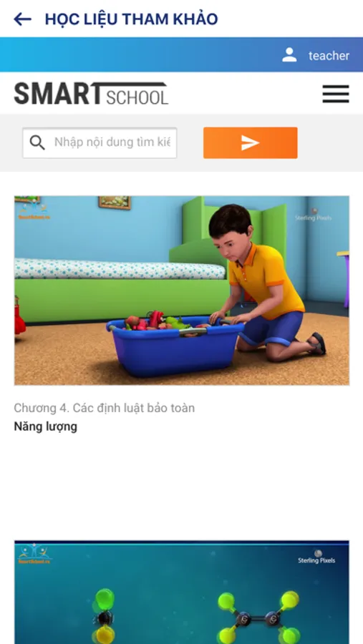This screenshot has height=644, width=363.
Task: Click the boy in the orange shirt
Action: (x=267, y=283)
